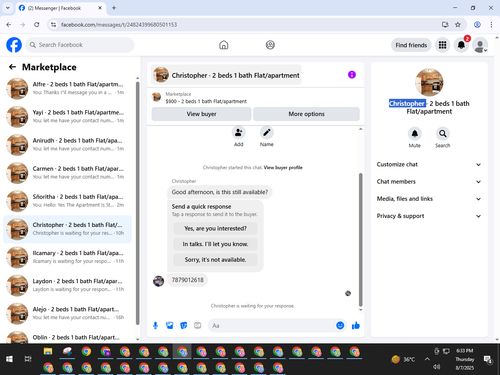Click the Search Facebook field
Screen dimensions: 500x375
[80, 45]
